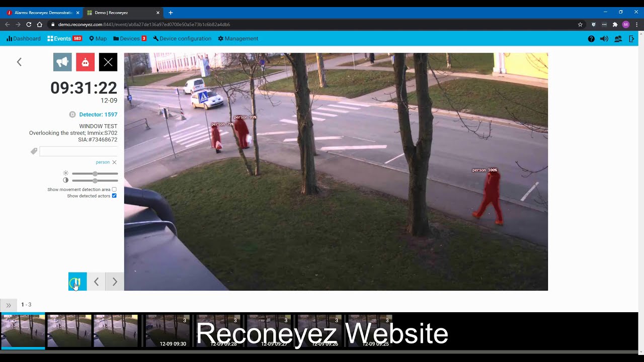
Task: Click the address bar URL
Action: [x=144, y=24]
